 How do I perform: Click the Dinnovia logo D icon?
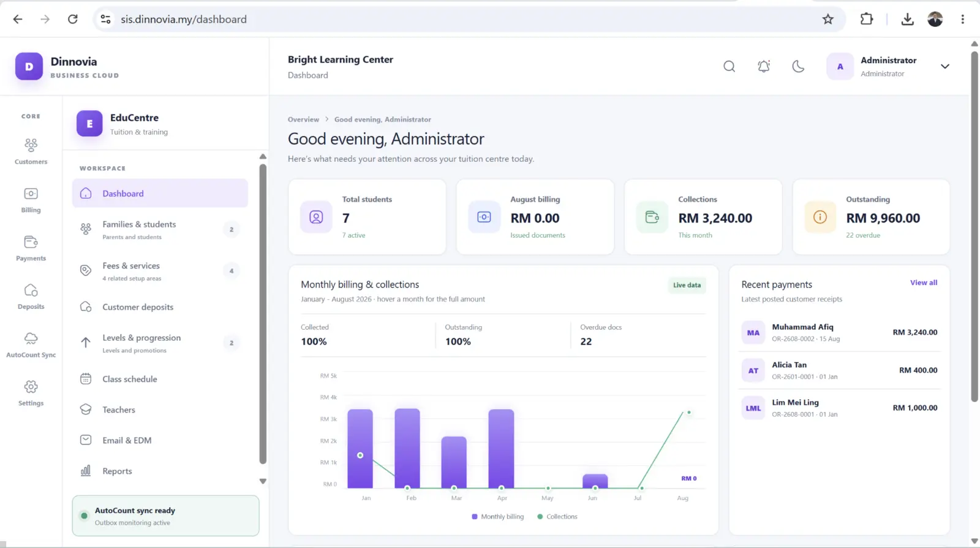point(29,66)
